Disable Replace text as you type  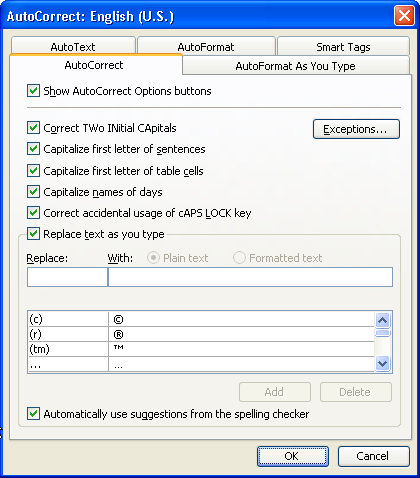point(33,234)
